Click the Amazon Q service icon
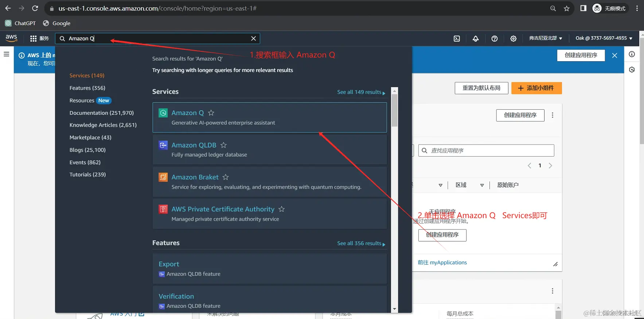644x319 pixels. tap(163, 113)
